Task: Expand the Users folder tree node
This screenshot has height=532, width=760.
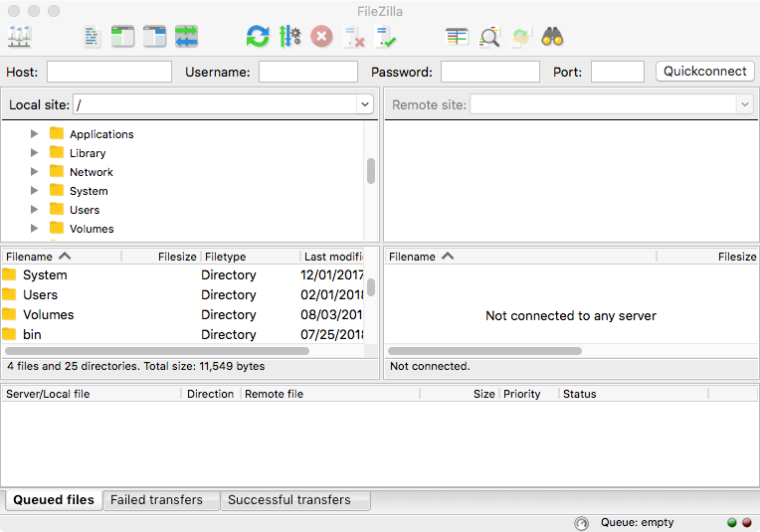Action: 35,210
